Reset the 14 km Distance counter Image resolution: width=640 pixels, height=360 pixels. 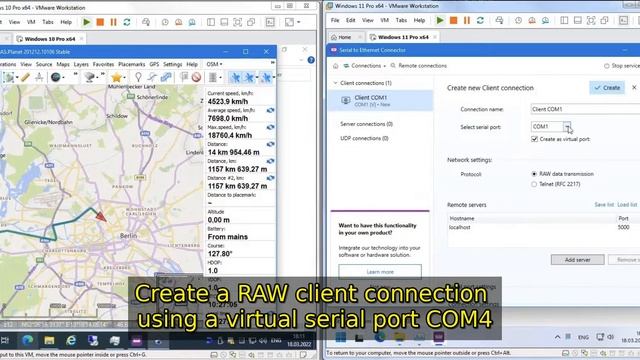(x=270, y=144)
